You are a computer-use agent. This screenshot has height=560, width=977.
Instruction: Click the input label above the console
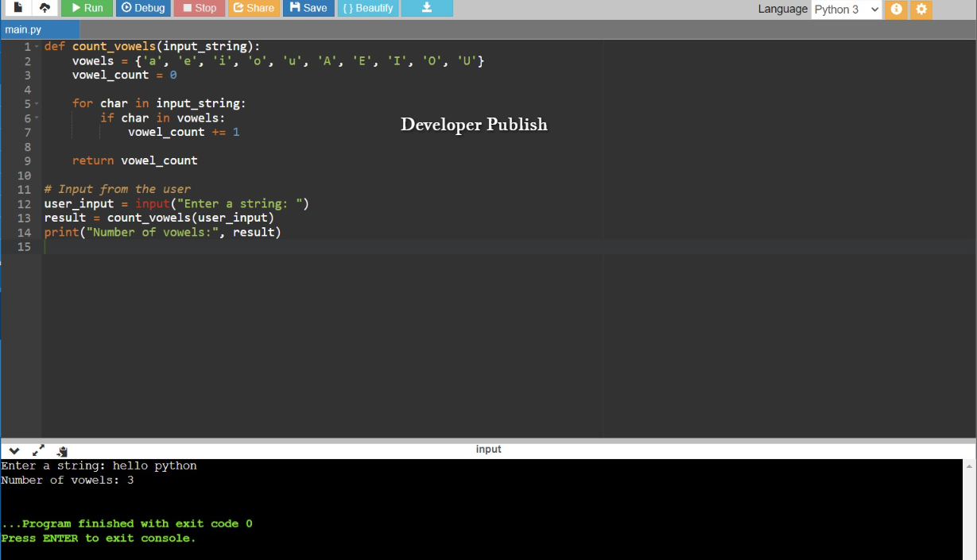488,449
